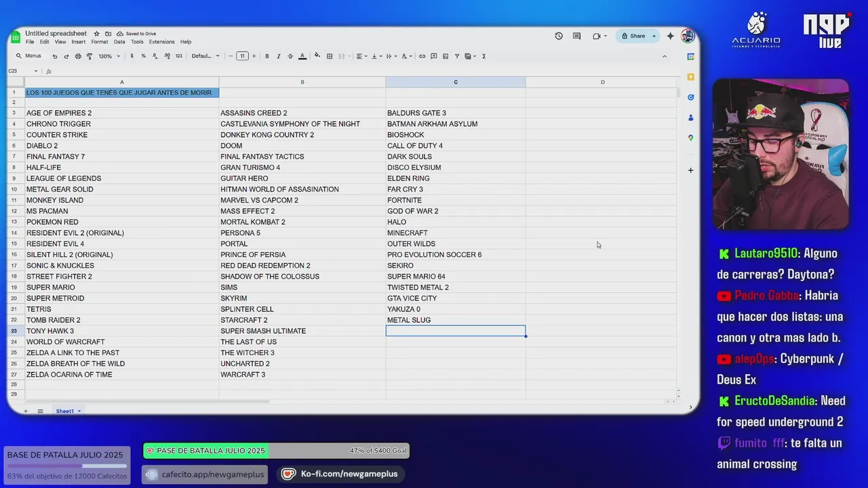This screenshot has width=868, height=488.
Task: Expand the Share options arrow
Action: 654,36
